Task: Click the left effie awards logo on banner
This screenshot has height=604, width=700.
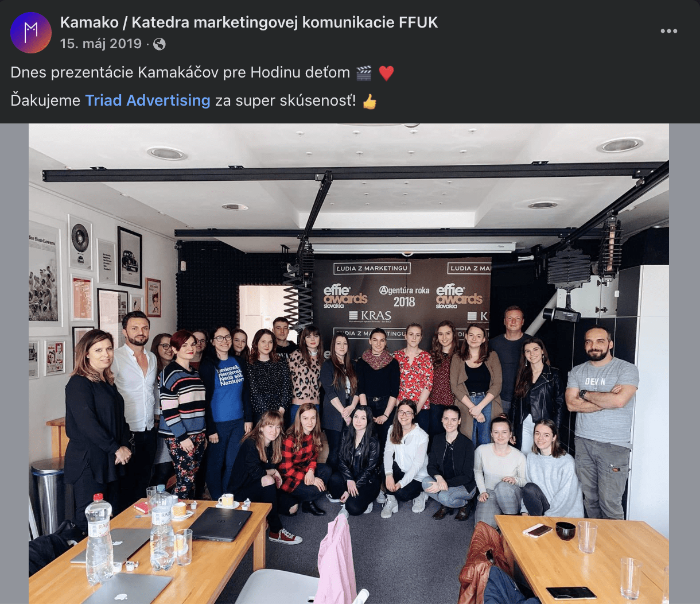Action: [345, 296]
